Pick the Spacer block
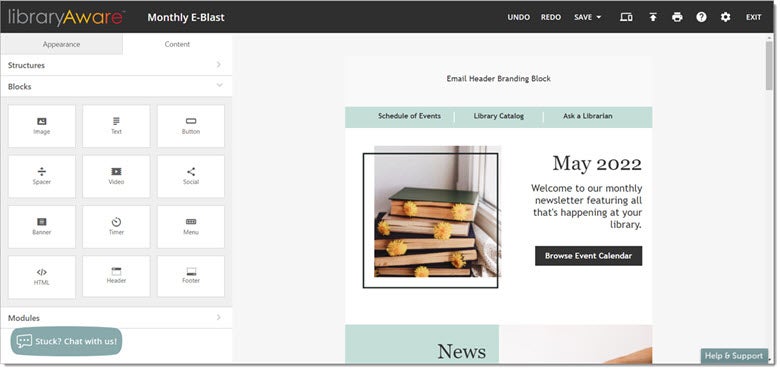The width and height of the screenshot is (780, 370). [42, 176]
